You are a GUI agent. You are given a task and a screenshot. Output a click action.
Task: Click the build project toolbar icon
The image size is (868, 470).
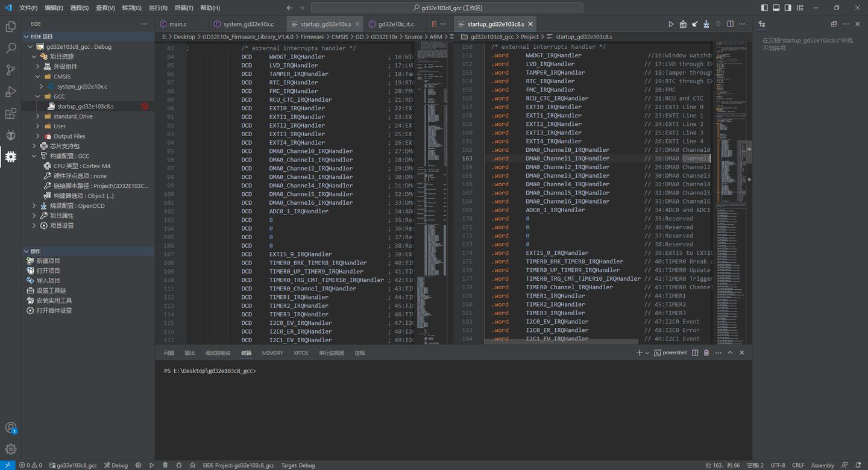tap(683, 23)
